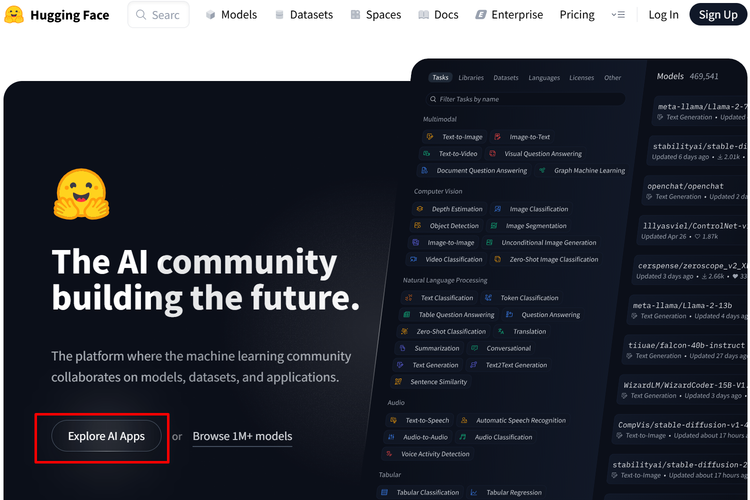750x500 pixels.
Task: Click the Unconditional Image Generation icon
Action: tap(489, 243)
